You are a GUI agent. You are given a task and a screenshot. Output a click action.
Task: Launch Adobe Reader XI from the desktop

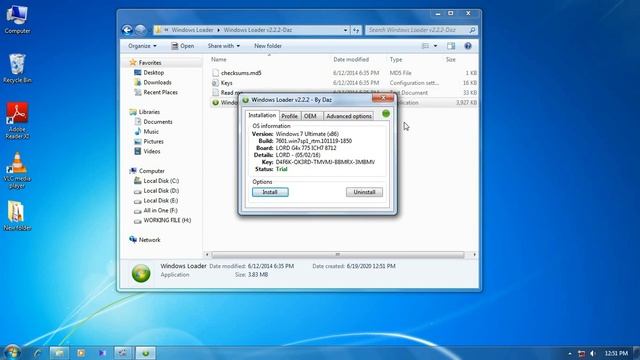tap(17, 120)
